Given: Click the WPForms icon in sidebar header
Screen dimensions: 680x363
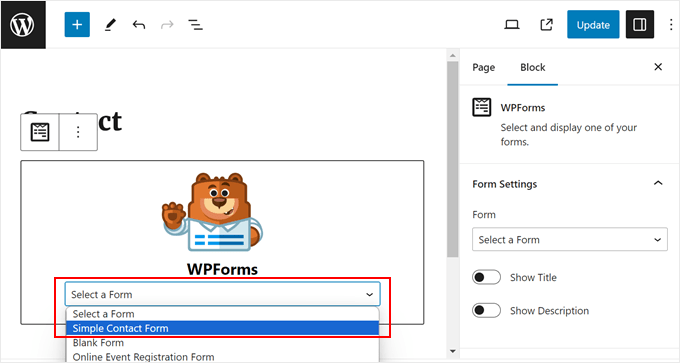Looking at the screenshot, I should click(481, 107).
